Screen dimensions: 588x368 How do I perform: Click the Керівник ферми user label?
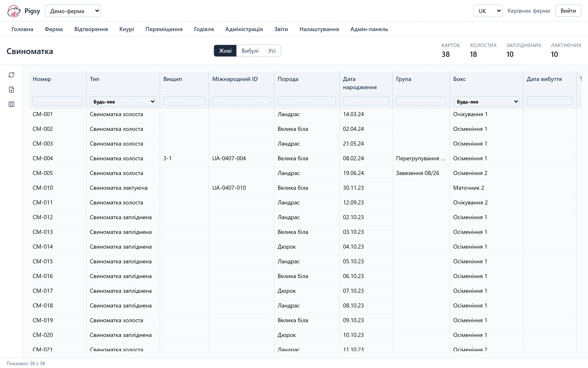tap(529, 11)
